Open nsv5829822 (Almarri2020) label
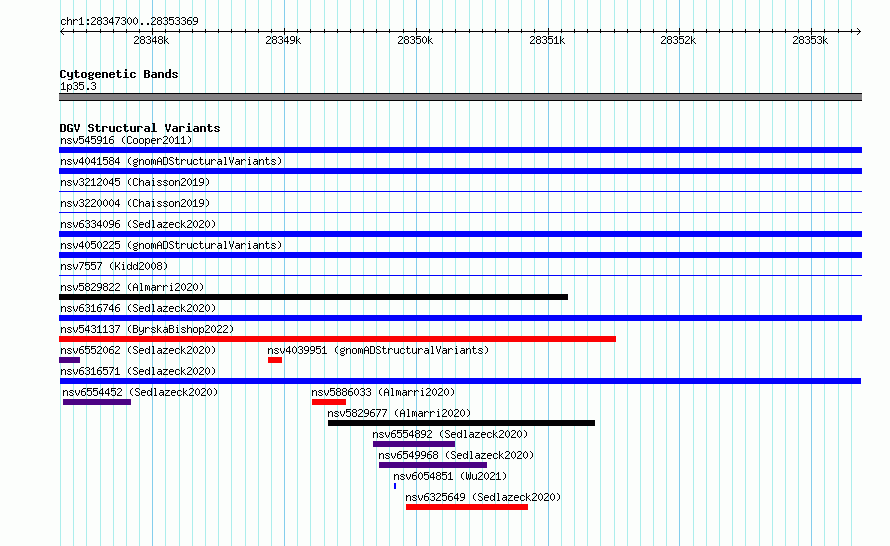The width and height of the screenshot is (890, 546). [x=132, y=287]
